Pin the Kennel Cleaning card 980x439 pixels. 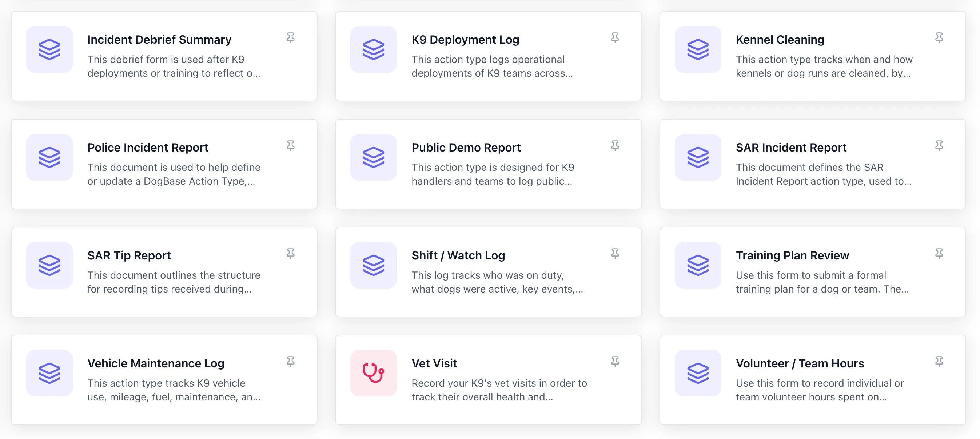(939, 38)
